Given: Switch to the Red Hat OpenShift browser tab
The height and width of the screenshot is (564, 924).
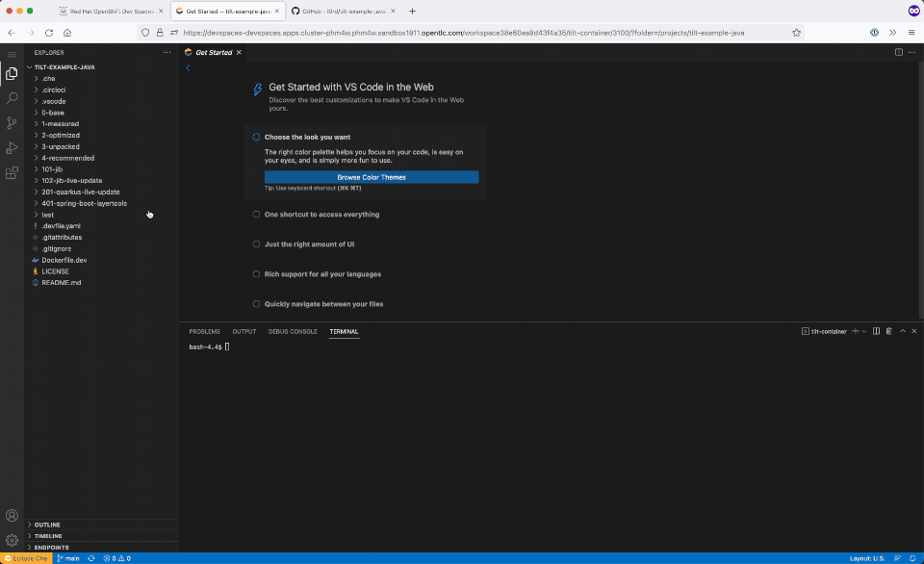Looking at the screenshot, I should tap(112, 12).
